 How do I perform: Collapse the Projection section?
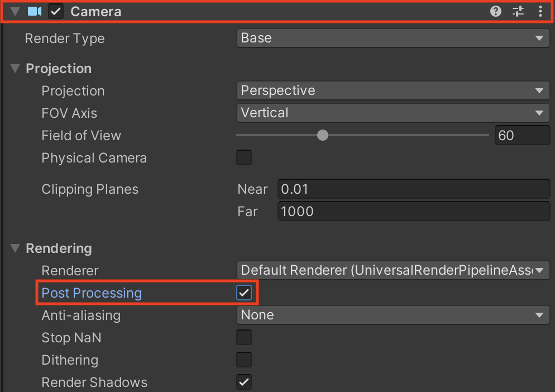(x=15, y=69)
